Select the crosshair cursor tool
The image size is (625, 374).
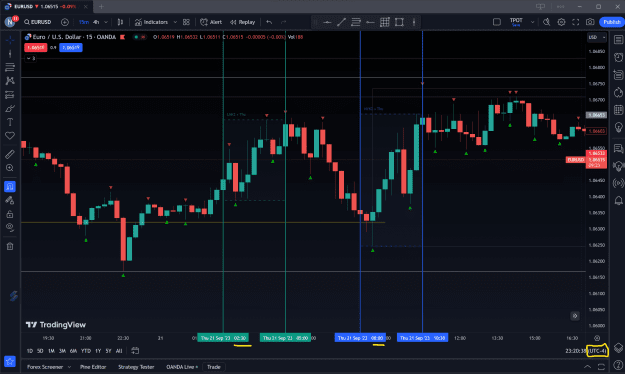(10, 39)
